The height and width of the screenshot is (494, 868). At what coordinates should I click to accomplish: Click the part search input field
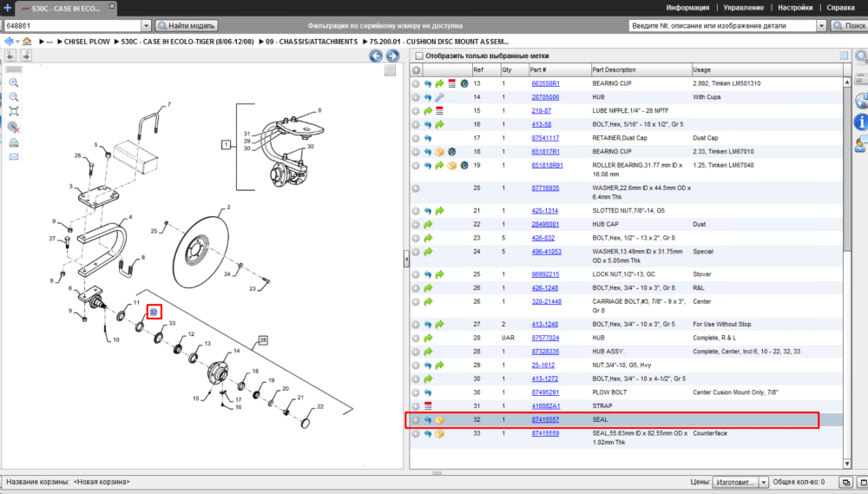click(x=722, y=25)
